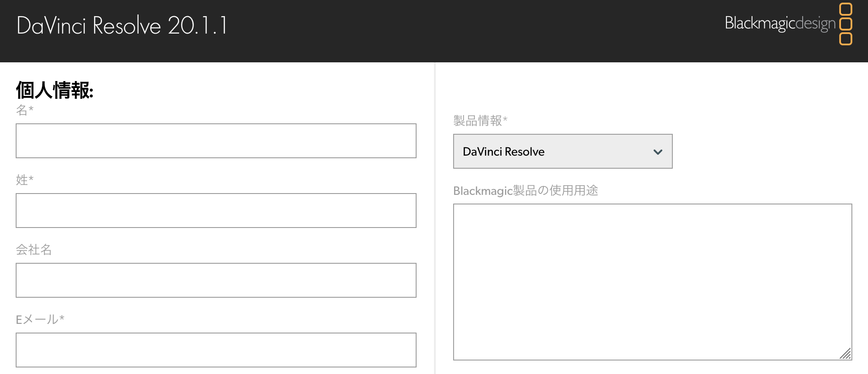The width and height of the screenshot is (868, 374).
Task: Click the Blackmagic製品の使用用途 text area
Action: click(652, 282)
